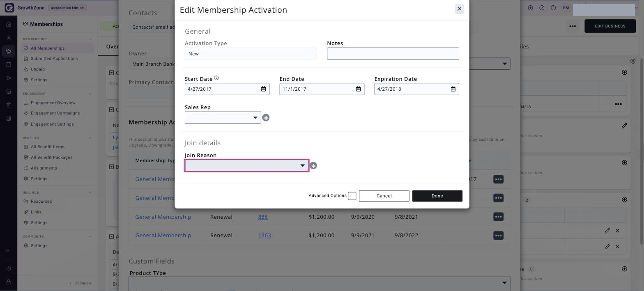This screenshot has height=291, width=644.
Task: Open the Expiration Date calendar picker
Action: (453, 89)
